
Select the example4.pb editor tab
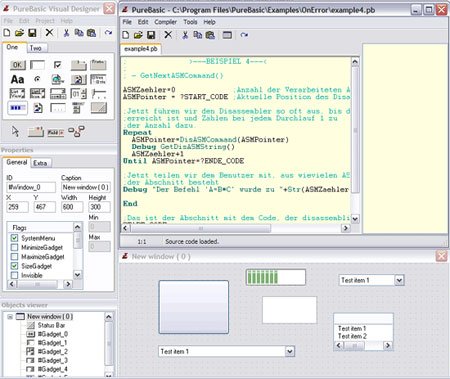click(141, 49)
